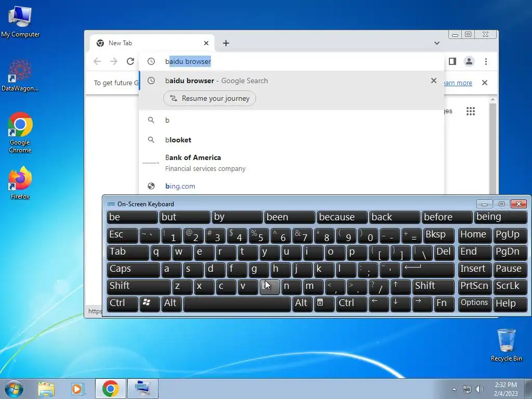532x399 pixels.
Task: Click Chrome's back navigation arrow
Action: click(97, 61)
